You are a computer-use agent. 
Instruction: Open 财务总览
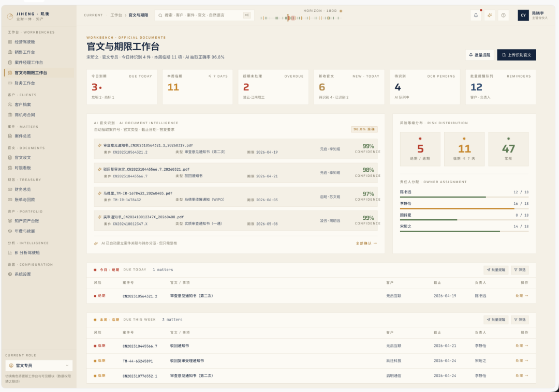click(x=38, y=189)
